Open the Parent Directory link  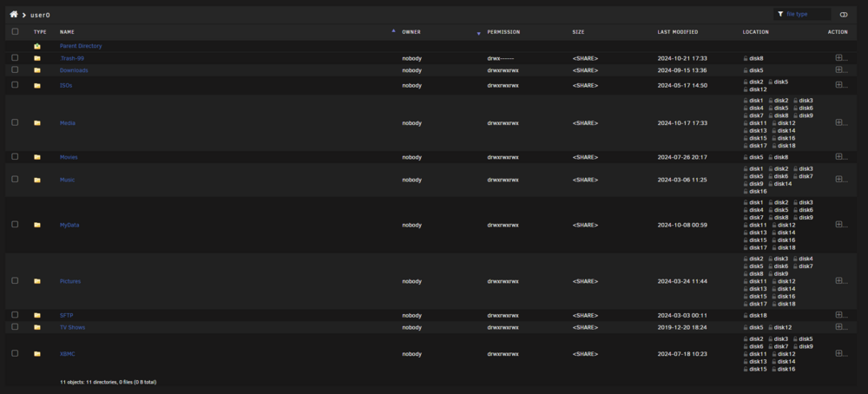[81, 46]
